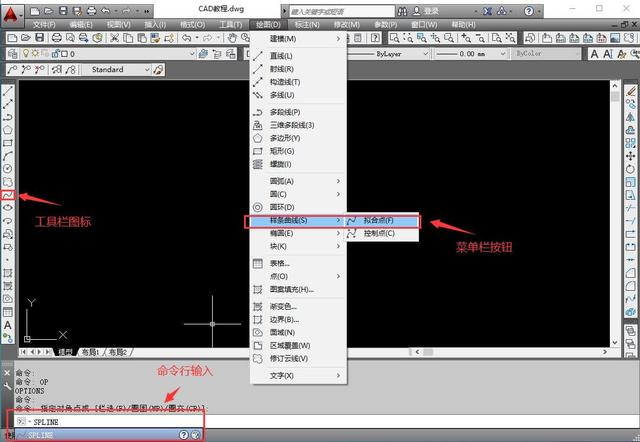Select the Ellipse tool in the left toolbar

(8, 208)
